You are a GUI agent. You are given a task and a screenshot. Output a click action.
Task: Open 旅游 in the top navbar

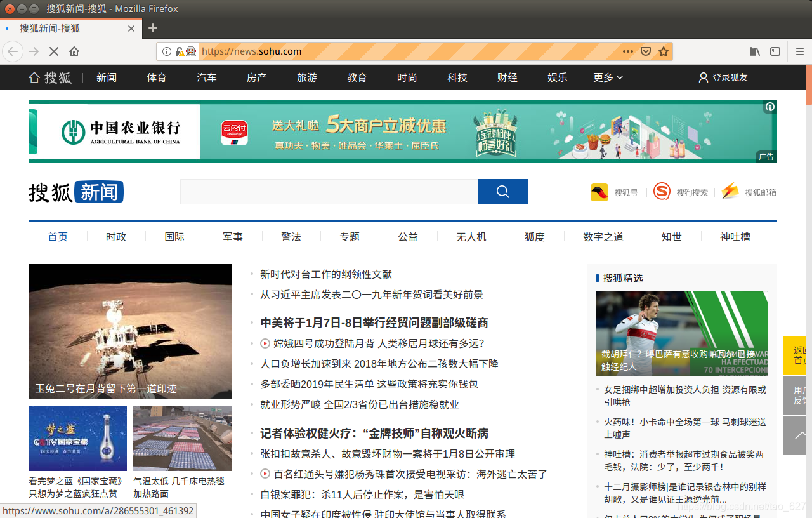(307, 77)
